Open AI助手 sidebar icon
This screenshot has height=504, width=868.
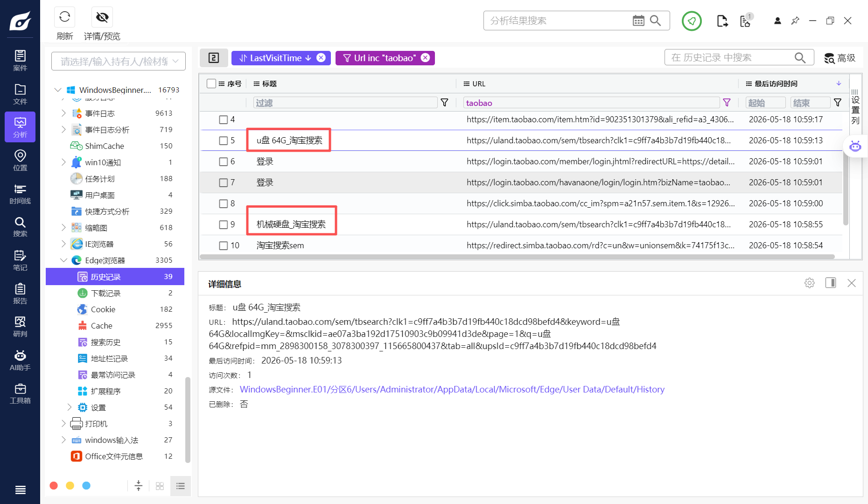[x=20, y=360]
